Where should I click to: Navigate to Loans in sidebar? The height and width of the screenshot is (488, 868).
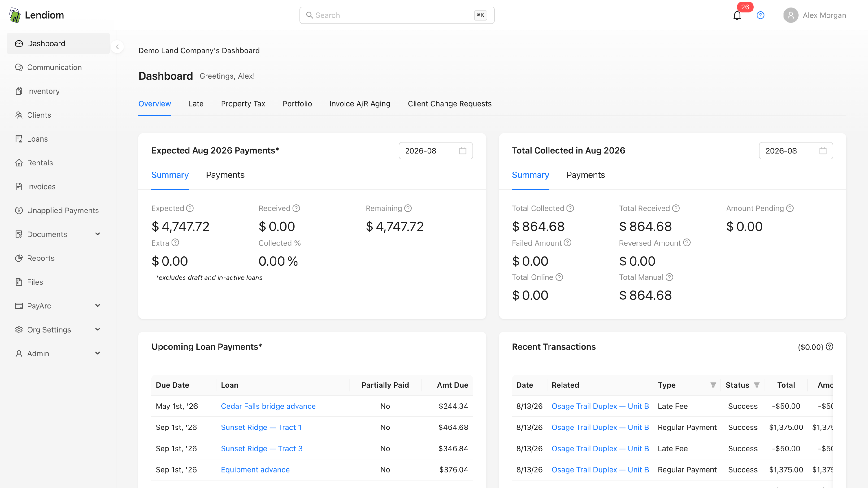tap(58, 139)
